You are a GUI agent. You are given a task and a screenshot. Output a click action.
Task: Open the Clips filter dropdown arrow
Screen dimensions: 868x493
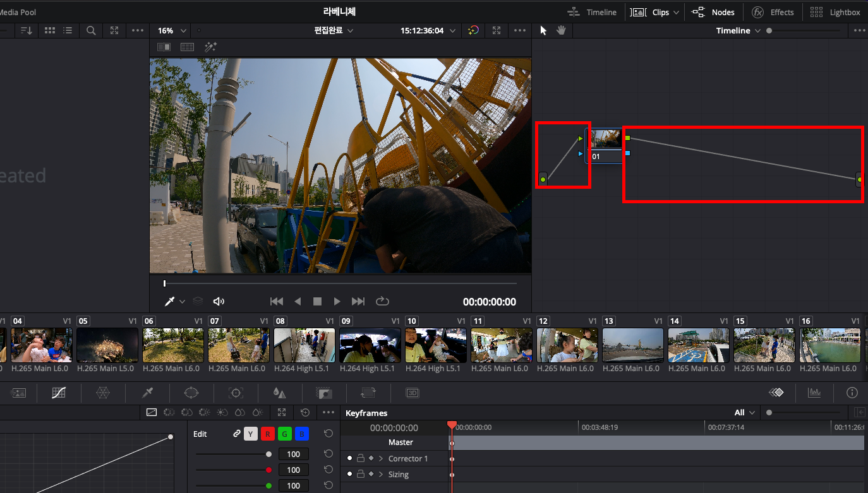[676, 13]
